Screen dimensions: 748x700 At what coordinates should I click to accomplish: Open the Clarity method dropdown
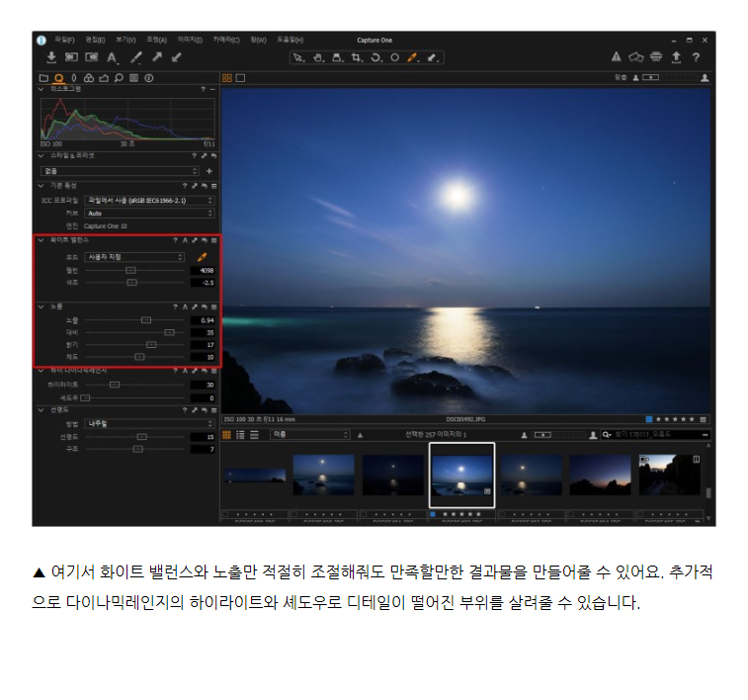[x=149, y=424]
